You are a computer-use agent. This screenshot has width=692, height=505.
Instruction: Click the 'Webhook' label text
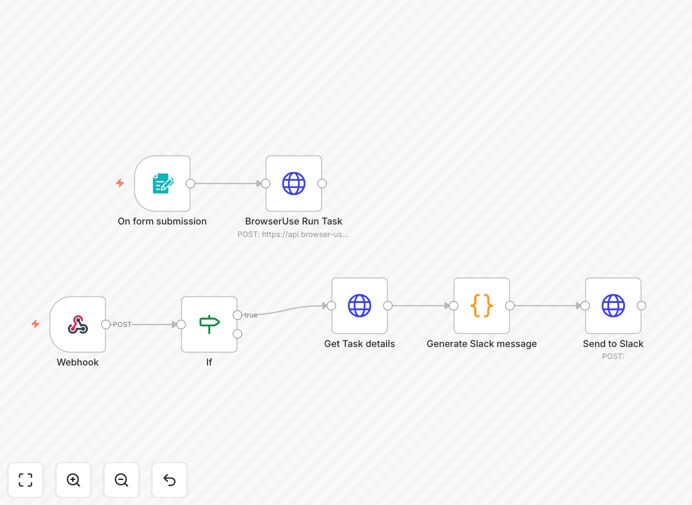[x=78, y=362]
